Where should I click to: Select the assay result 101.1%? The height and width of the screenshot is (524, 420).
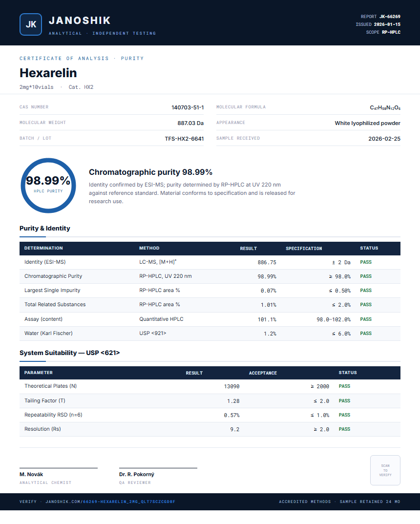267,319
